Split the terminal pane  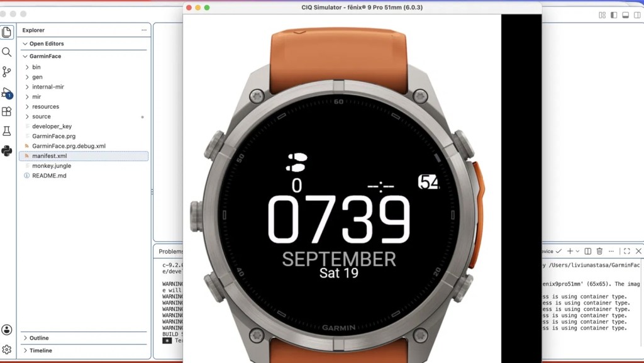tap(588, 251)
